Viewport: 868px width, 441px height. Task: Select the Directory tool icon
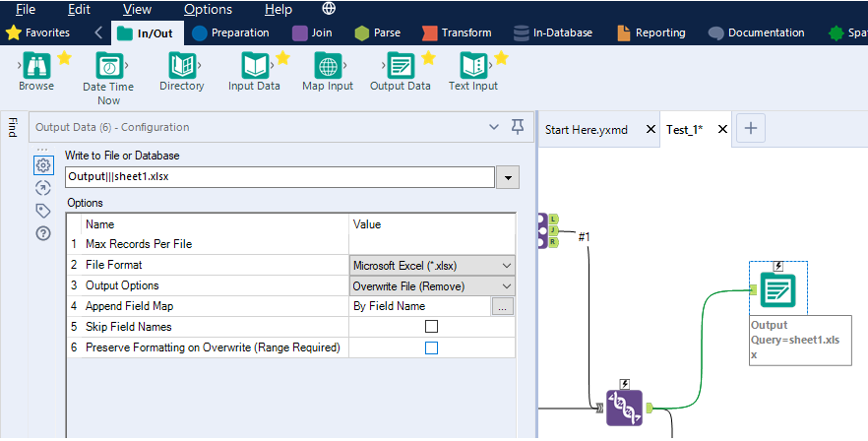181,66
